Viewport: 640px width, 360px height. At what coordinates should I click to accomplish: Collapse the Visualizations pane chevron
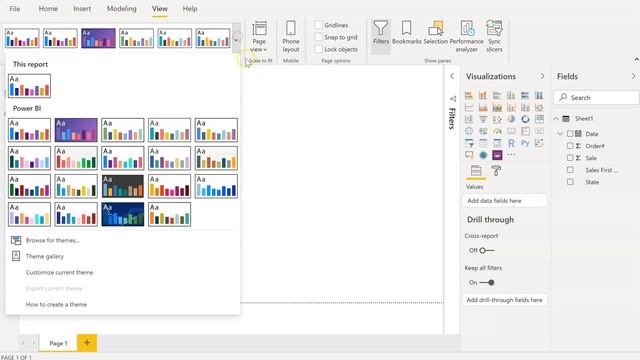tap(542, 76)
